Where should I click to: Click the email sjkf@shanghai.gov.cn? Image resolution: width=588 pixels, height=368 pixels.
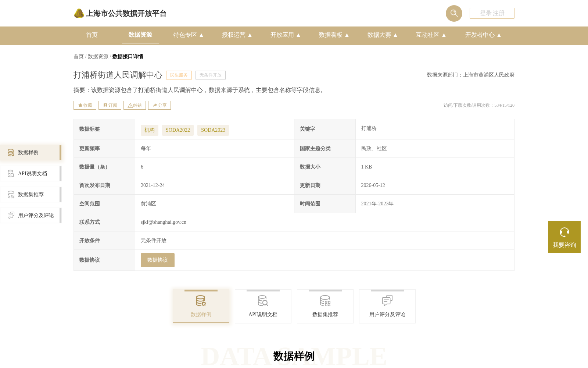coord(164,222)
